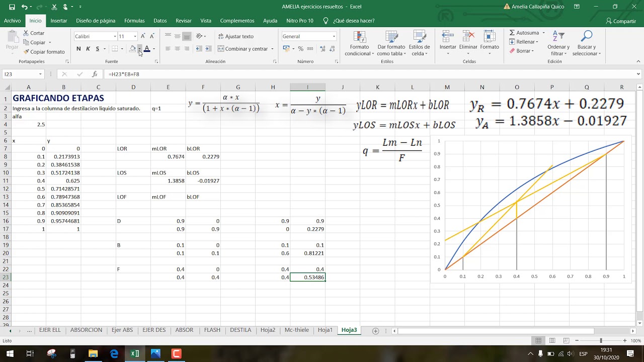Open the Rellenar dropdown
644x362 pixels.
click(524, 42)
